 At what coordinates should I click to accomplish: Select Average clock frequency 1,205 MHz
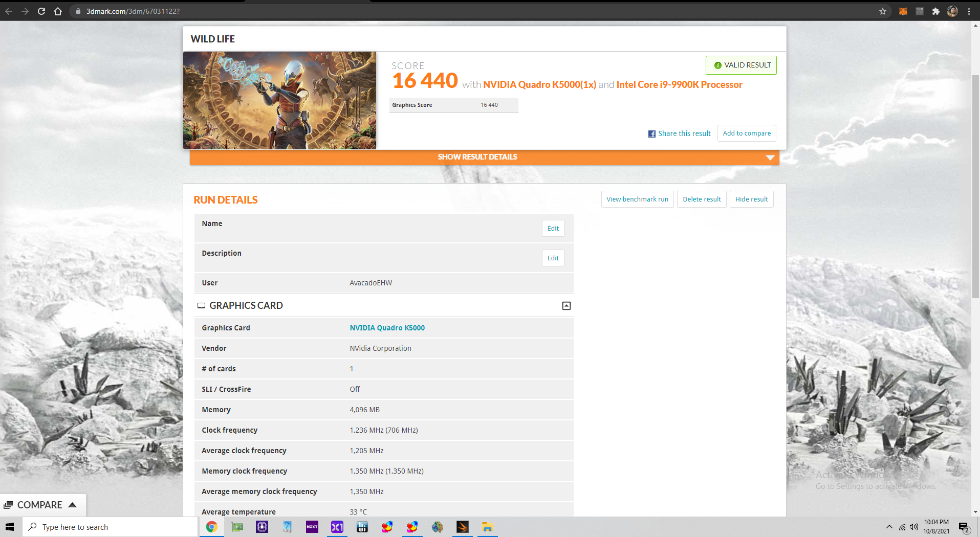coord(367,451)
